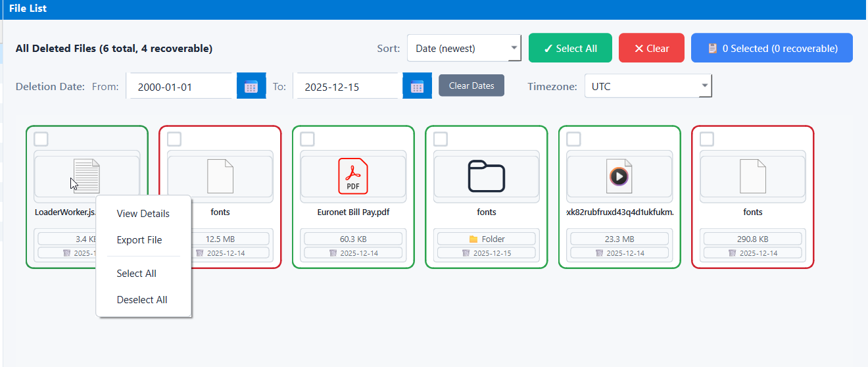This screenshot has width=868, height=367.
Task: Click the blank file icon of 12.5 MB fonts
Action: click(220, 176)
